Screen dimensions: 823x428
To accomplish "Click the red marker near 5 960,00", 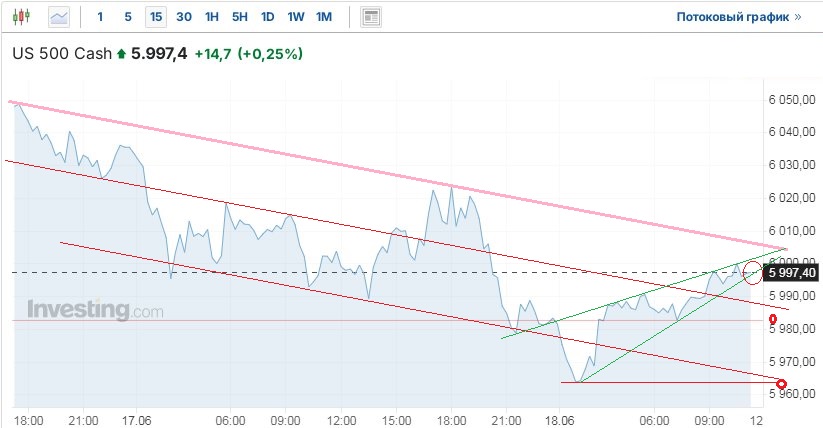I will pos(781,383).
